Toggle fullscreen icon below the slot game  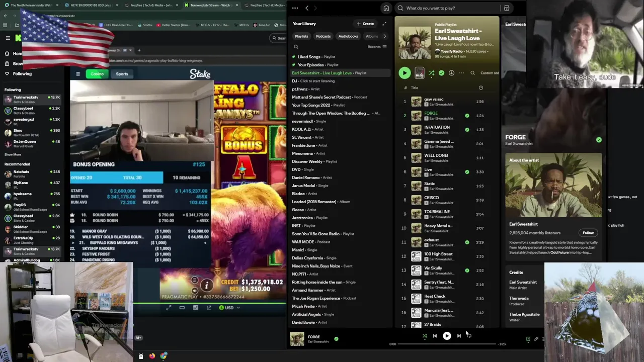click(x=169, y=308)
